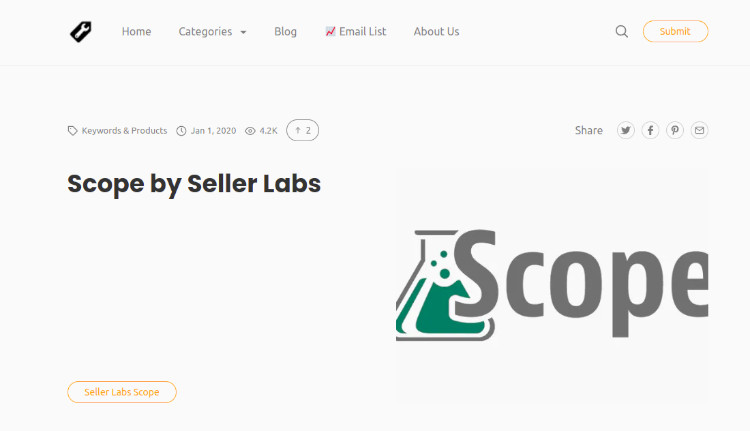This screenshot has width=750, height=431.
Task: Click the Scope logo image
Action: coord(552,285)
